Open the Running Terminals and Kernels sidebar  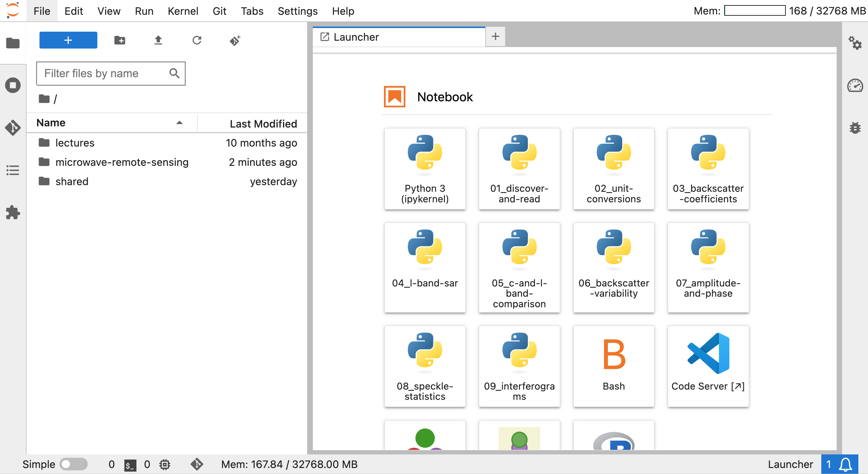pos(13,85)
